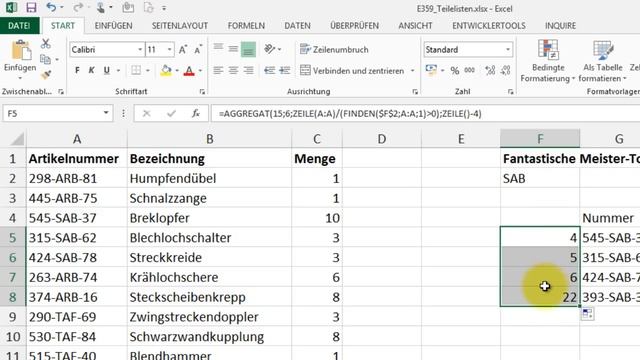Screen dimensions: 640x360
Task: Click the select-all corner triangle
Action: tap(17, 139)
